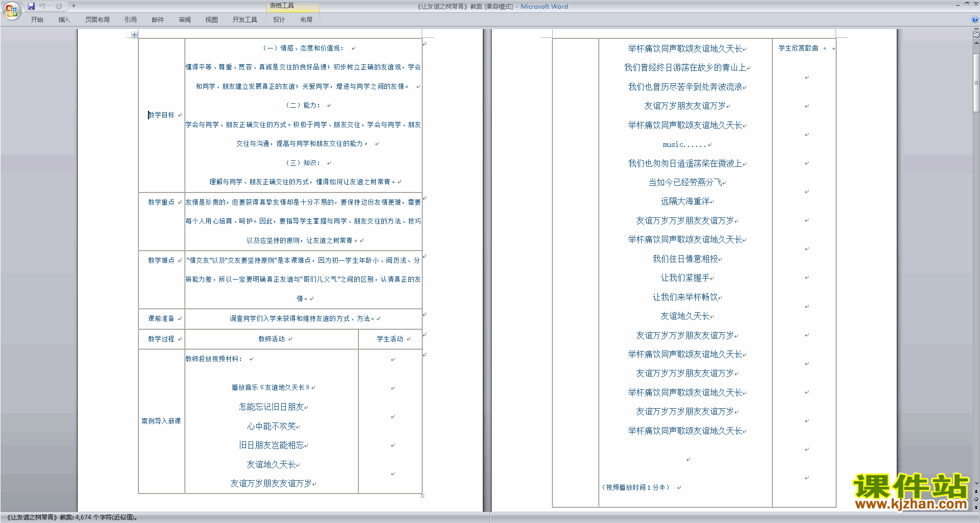Open the 开发工具 tab
The width and height of the screenshot is (980, 523).
point(244,19)
